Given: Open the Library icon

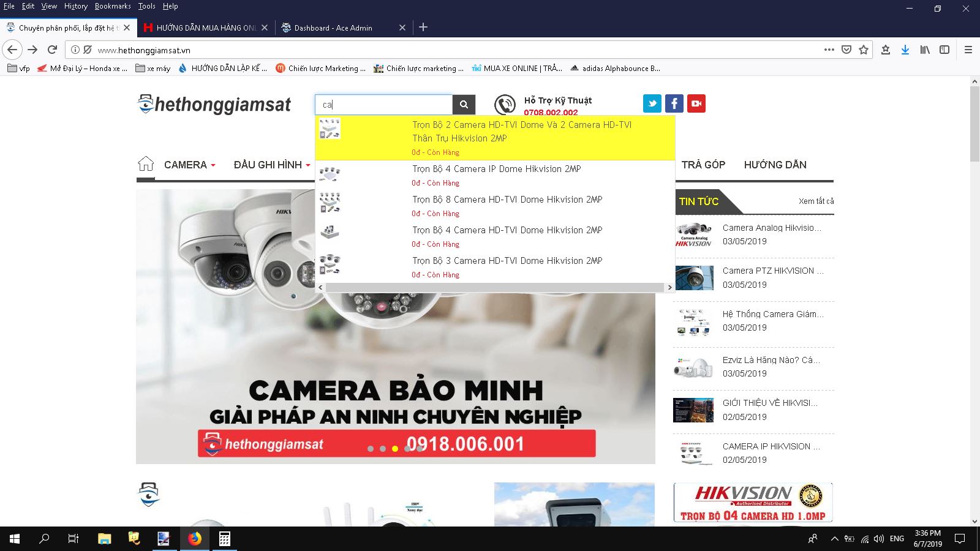Looking at the screenshot, I should tap(925, 50).
